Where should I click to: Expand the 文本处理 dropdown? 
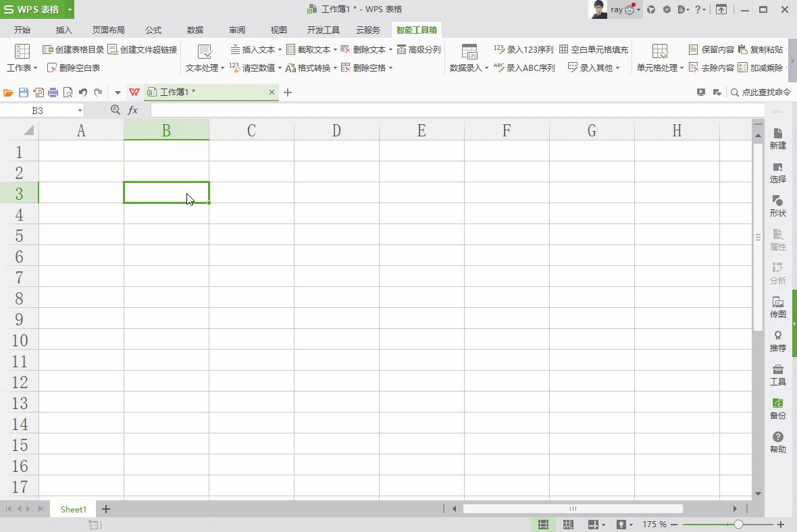click(203, 67)
